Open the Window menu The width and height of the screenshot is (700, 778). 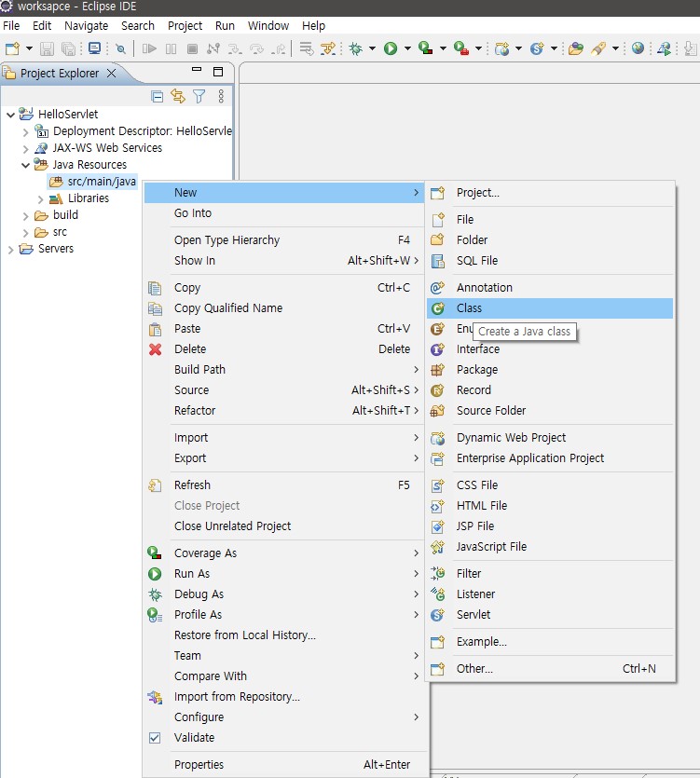pyautogui.click(x=268, y=26)
